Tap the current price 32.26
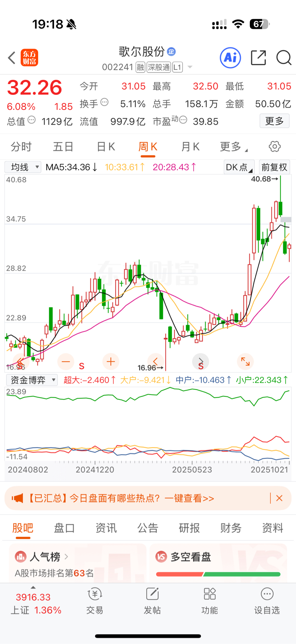The height and width of the screenshot is (644, 296). click(x=35, y=88)
